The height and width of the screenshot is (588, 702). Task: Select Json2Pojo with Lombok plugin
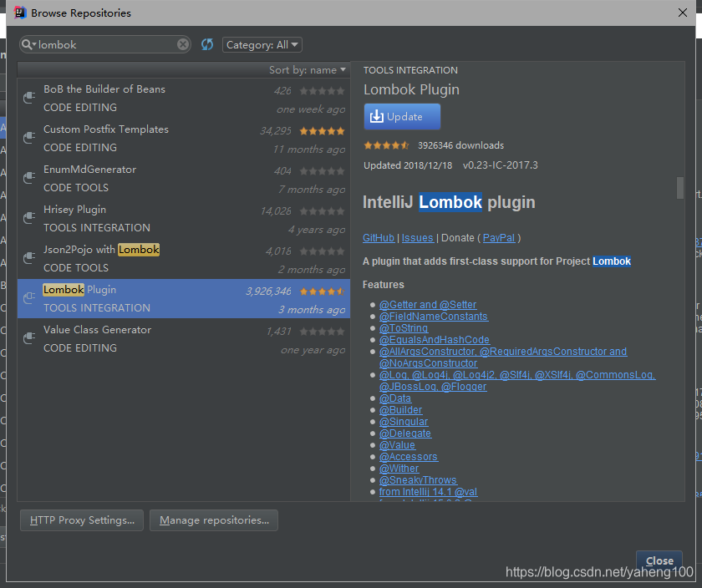coord(184,259)
